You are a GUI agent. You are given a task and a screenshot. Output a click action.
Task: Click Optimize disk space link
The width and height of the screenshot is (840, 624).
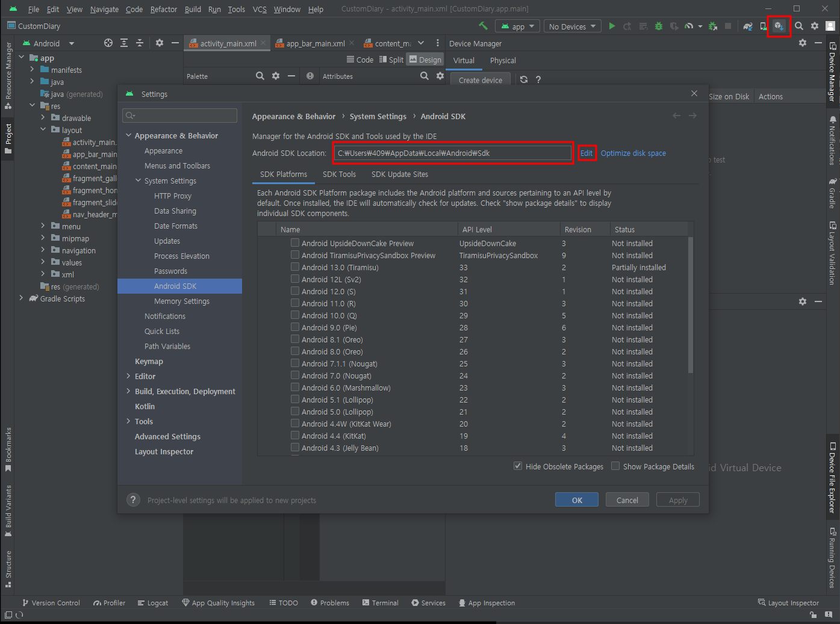[633, 153]
